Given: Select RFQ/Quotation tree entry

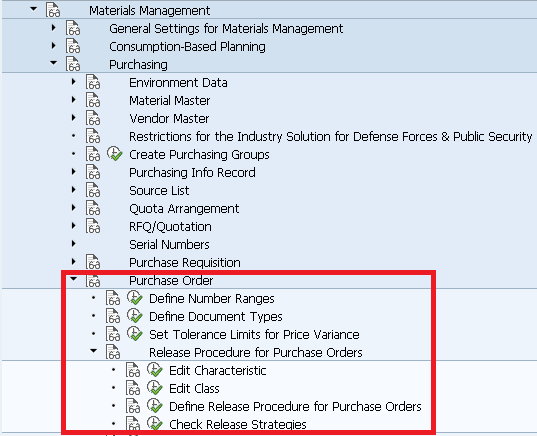Looking at the screenshot, I should [170, 226].
